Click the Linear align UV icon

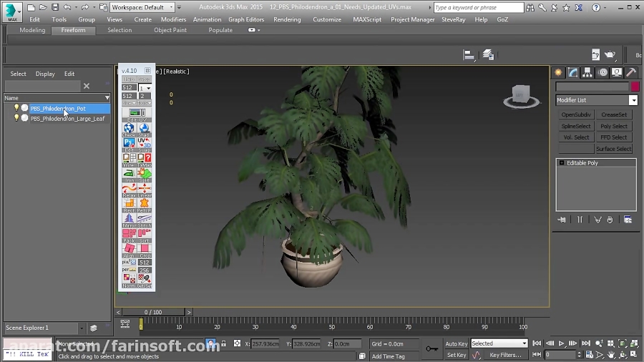pos(144,190)
